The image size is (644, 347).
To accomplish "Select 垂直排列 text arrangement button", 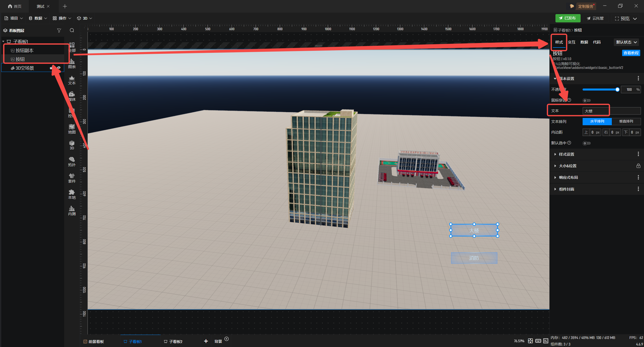I will point(626,121).
